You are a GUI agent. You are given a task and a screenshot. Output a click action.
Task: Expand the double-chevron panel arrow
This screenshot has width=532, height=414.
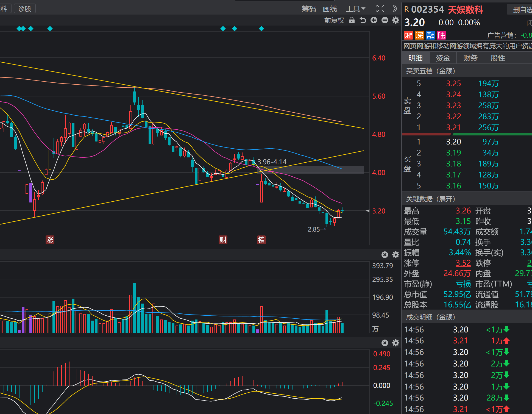click(x=395, y=9)
